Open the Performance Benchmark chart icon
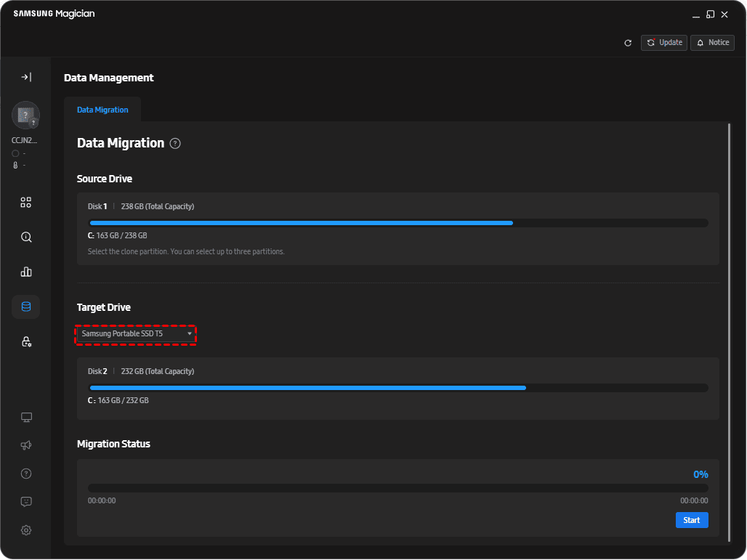 click(25, 272)
